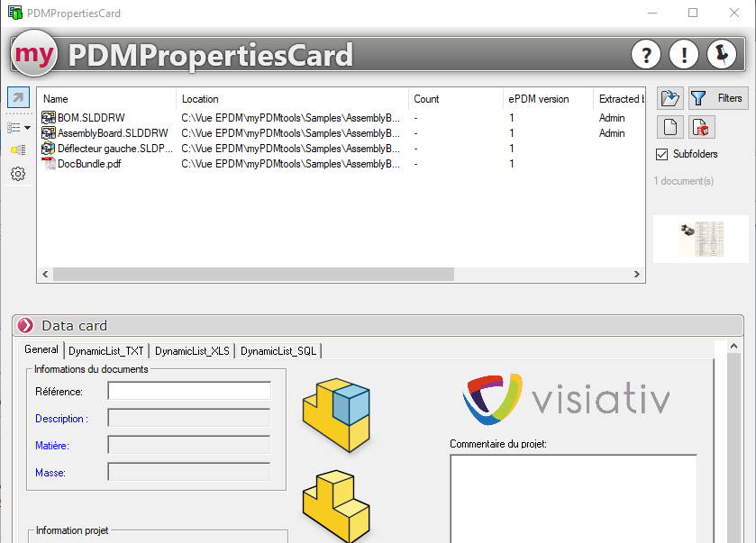The image size is (756, 543).
Task: Open settings with the gear icon
Action: click(18, 174)
